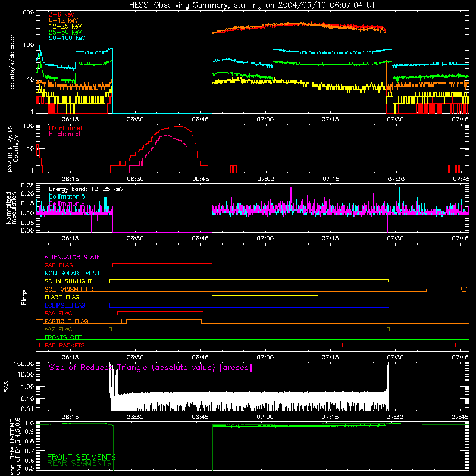
Task: Click the '0.05' tick on modulation axis
Action: coord(27,223)
